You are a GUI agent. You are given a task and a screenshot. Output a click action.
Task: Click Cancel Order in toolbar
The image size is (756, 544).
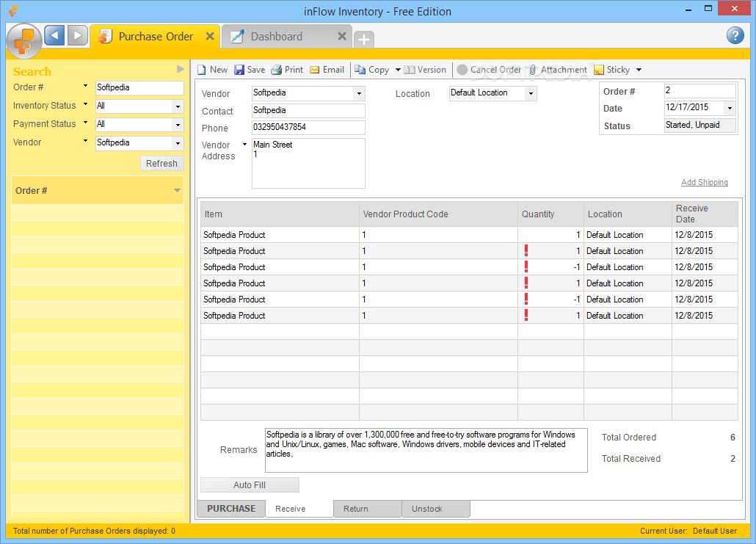(489, 70)
